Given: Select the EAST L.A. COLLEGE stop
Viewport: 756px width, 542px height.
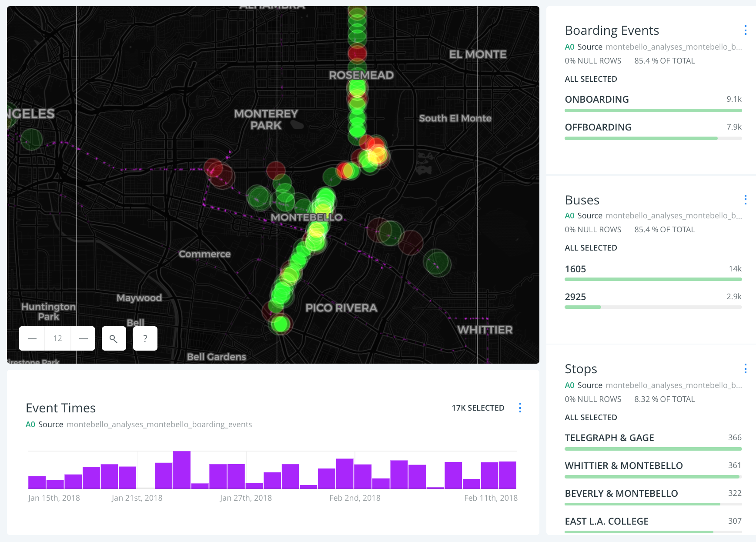Looking at the screenshot, I should pyautogui.click(x=606, y=522).
